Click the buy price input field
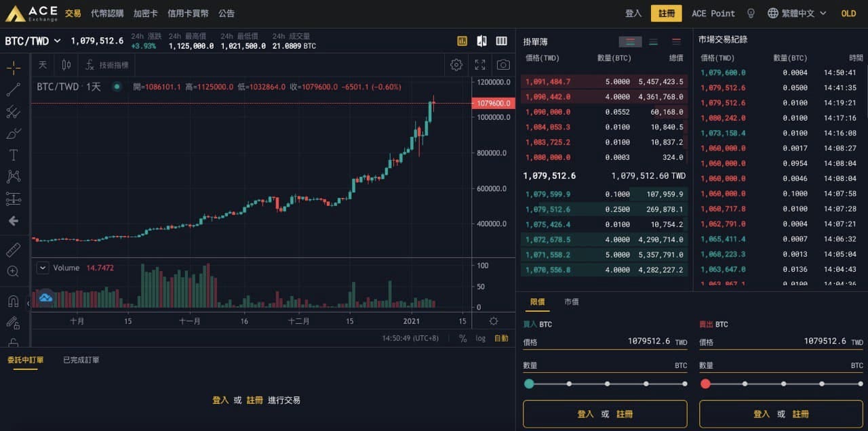The image size is (868, 431). [605, 342]
